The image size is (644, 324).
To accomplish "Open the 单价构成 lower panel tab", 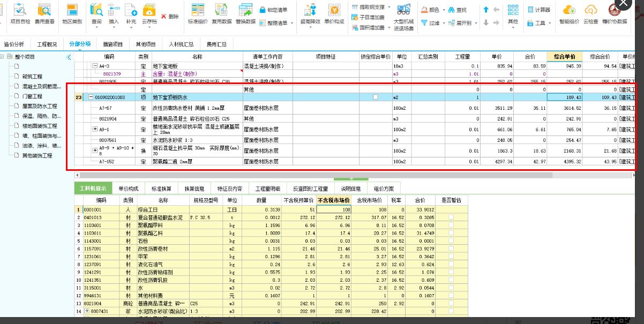I will pos(129,189).
